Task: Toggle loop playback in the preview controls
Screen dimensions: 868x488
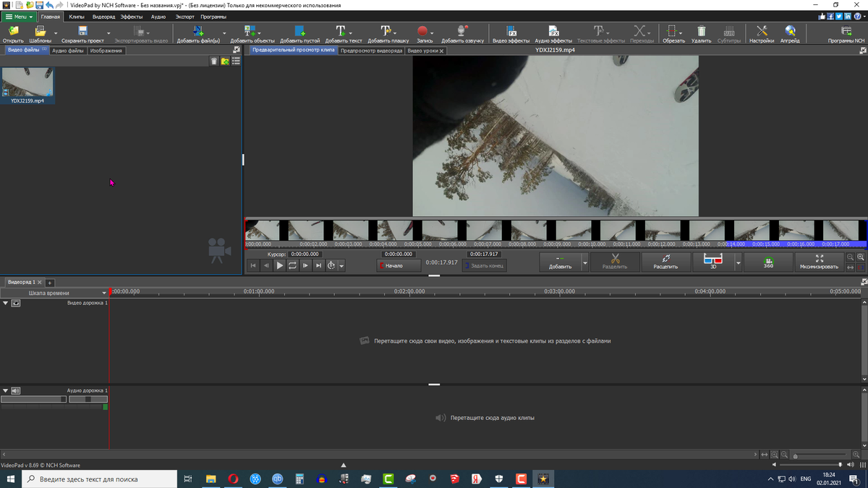Action: point(292,265)
